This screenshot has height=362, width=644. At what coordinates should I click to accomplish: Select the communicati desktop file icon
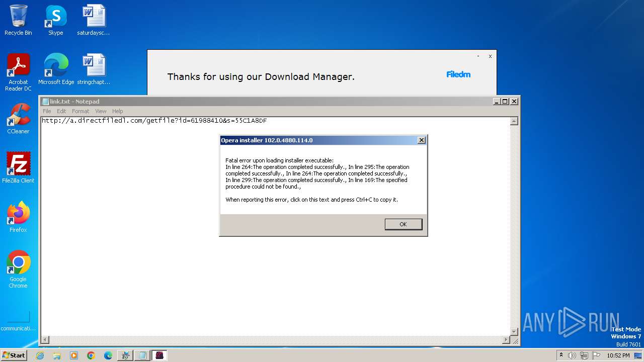(18, 322)
